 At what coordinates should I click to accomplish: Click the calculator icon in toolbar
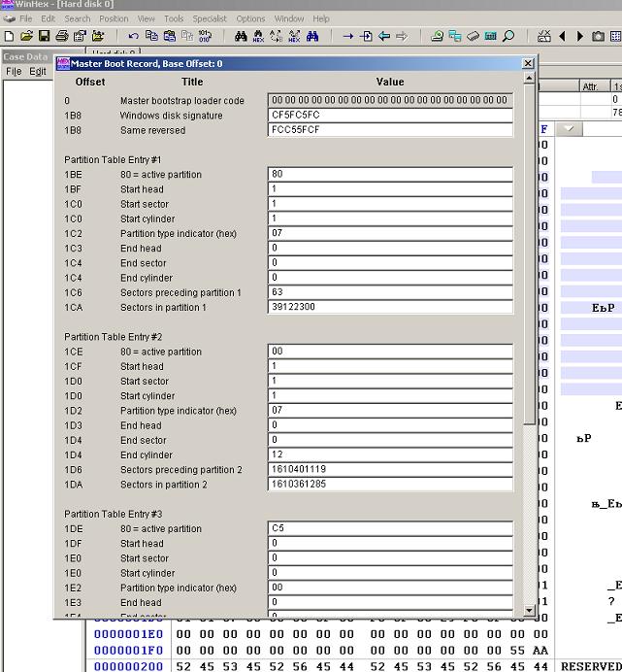click(x=491, y=37)
